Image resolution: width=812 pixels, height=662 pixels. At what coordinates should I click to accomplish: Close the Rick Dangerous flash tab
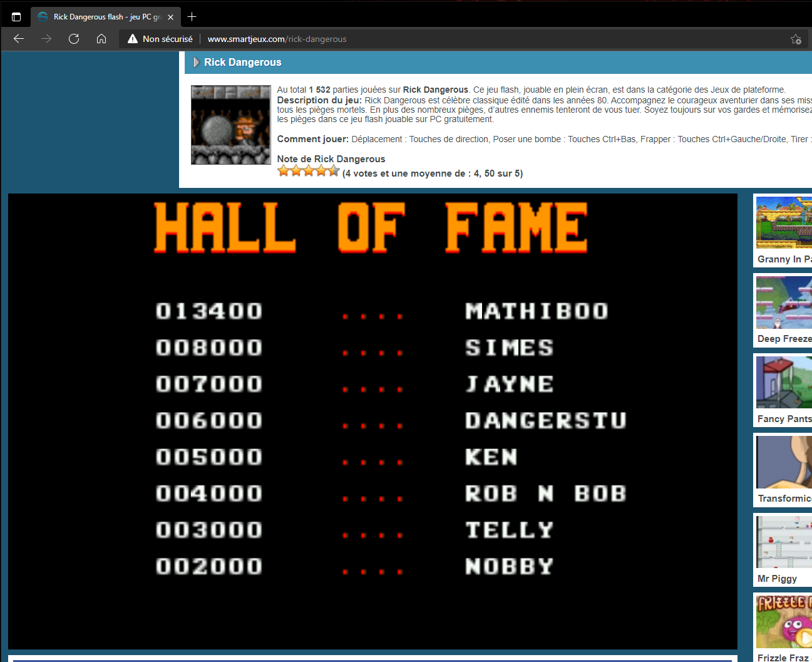click(x=170, y=17)
